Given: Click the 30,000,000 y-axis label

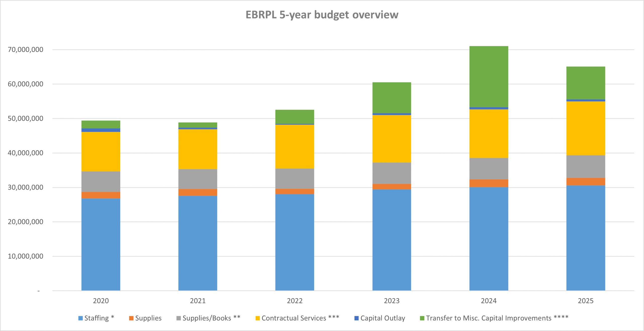Looking at the screenshot, I should [x=25, y=187].
